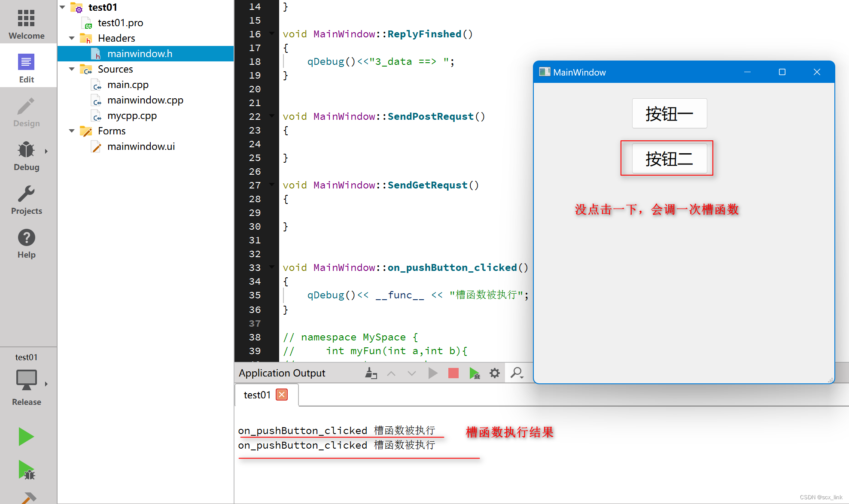849x504 pixels.
Task: Go to next item in Application Output
Action: click(412, 373)
